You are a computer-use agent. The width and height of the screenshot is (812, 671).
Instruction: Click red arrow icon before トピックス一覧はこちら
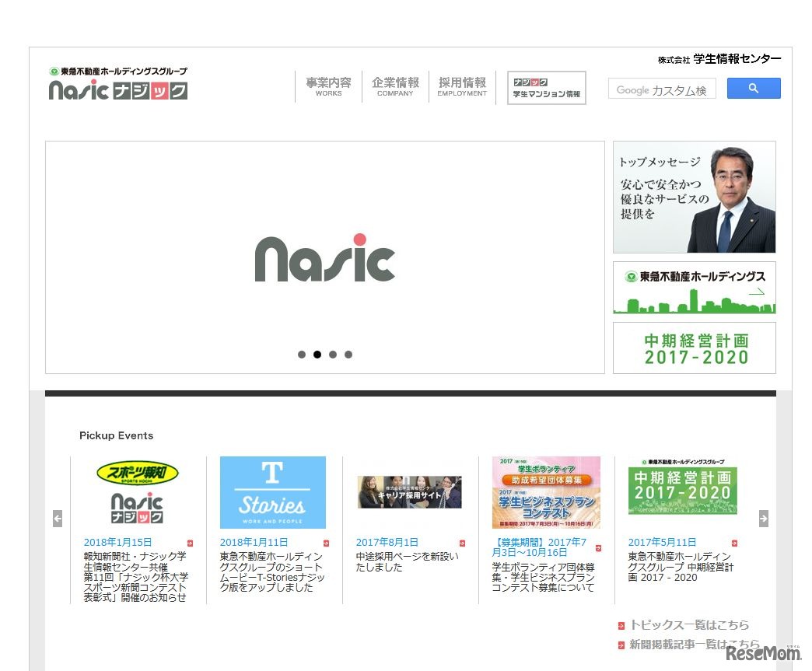[621, 626]
